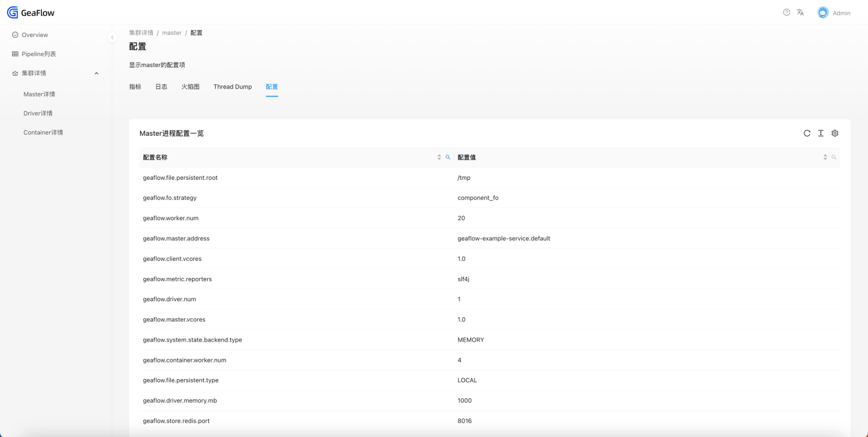Open the column settings gear icon
Screen dimensions: 868x437
coord(834,133)
